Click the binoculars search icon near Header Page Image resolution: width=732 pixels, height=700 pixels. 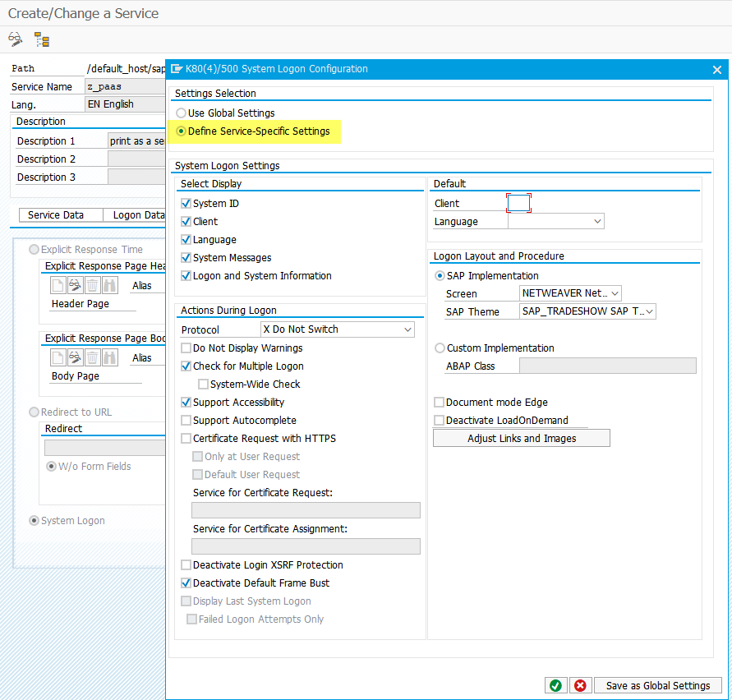[x=110, y=284]
